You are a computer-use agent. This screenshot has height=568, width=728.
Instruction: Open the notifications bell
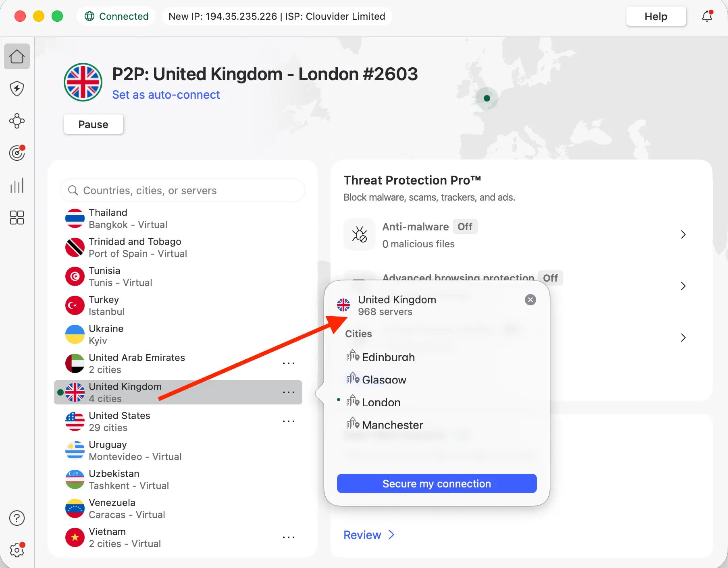tap(707, 17)
